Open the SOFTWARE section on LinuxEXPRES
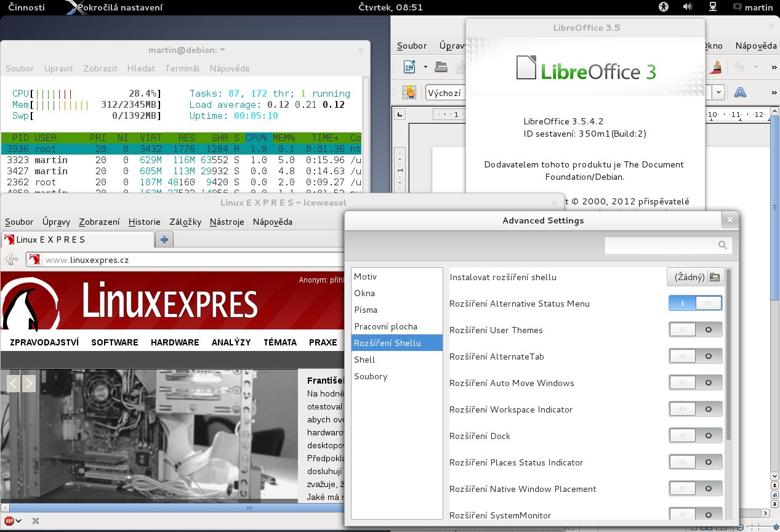Image resolution: width=780 pixels, height=532 pixels. coord(115,342)
